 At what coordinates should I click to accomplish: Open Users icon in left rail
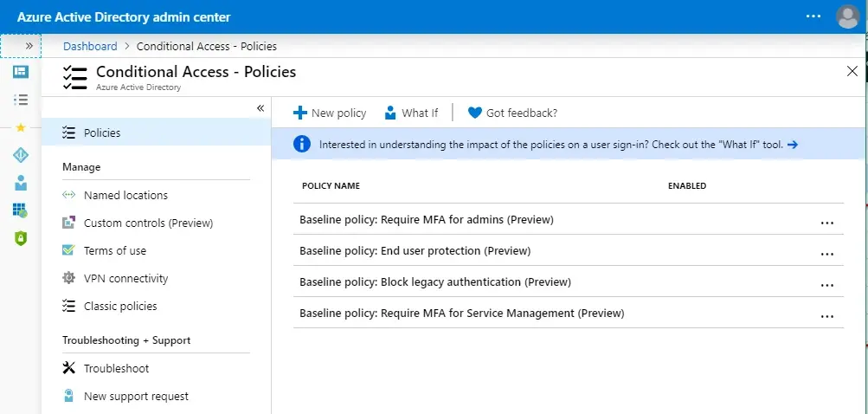click(21, 183)
